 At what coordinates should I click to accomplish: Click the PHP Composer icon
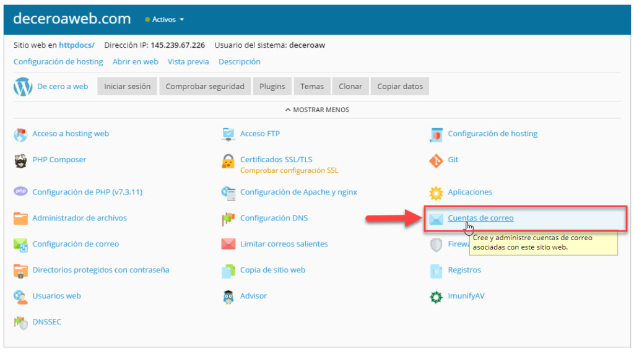20,160
